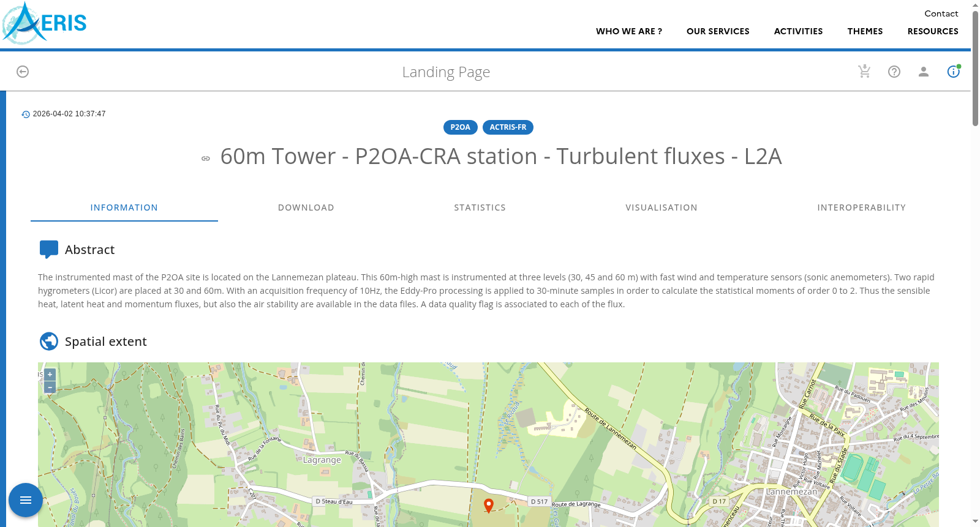Copy permalink via link icon beside title
Image resolution: width=980 pixels, height=527 pixels.
tap(206, 159)
